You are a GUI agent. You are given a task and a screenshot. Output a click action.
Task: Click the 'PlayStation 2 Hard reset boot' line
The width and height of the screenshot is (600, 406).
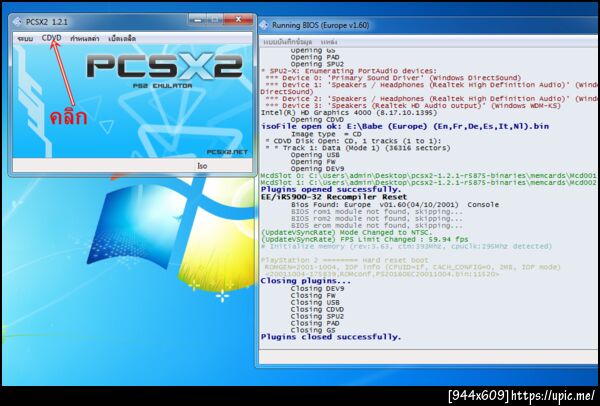pos(344,261)
